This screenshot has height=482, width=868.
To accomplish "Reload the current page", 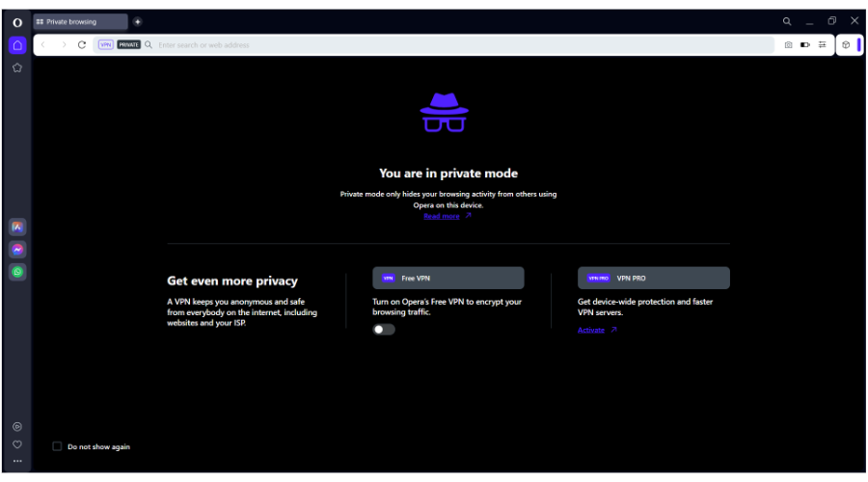I will (x=82, y=44).
